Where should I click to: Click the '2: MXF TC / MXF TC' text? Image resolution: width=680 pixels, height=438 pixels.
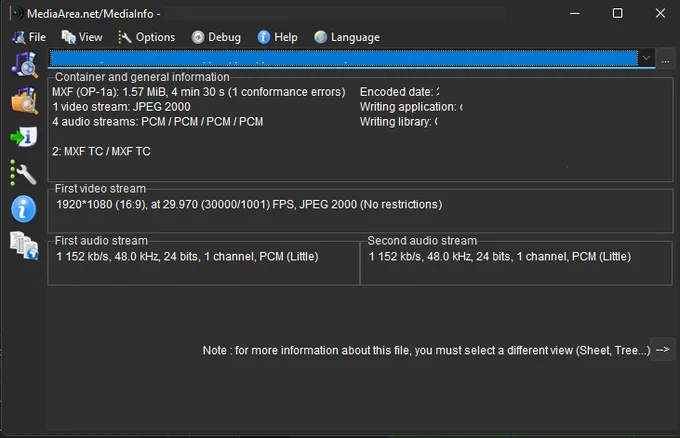pos(101,151)
